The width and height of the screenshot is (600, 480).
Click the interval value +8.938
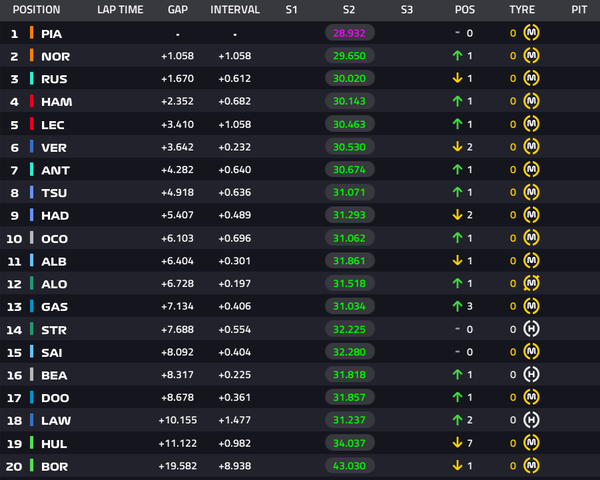[x=235, y=465]
